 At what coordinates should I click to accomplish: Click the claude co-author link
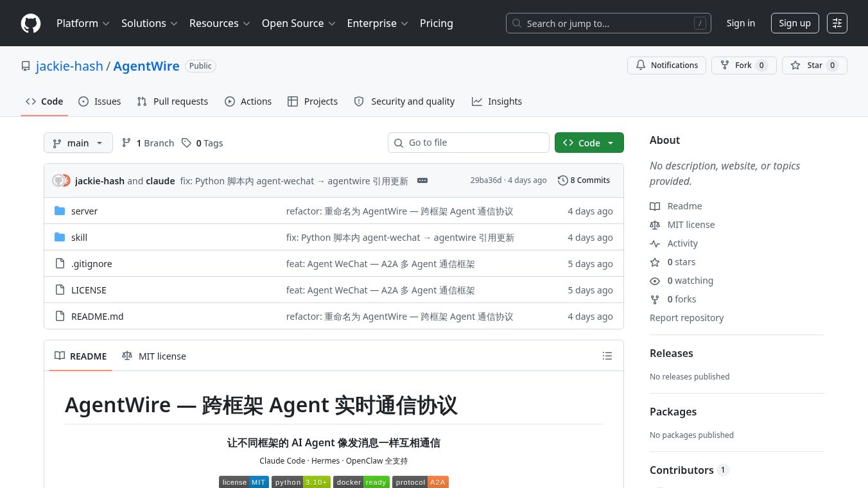(x=161, y=181)
